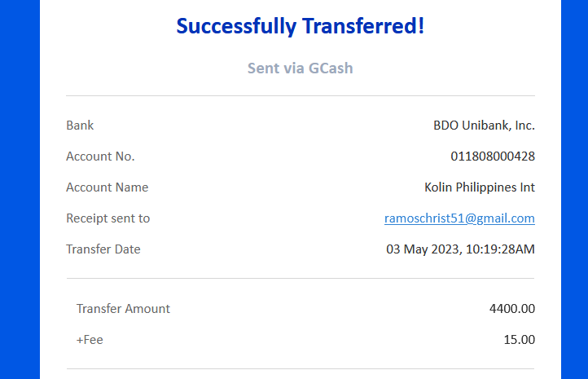This screenshot has width=588, height=379.
Task: Select the 15.00 fee value
Action: click(x=519, y=340)
